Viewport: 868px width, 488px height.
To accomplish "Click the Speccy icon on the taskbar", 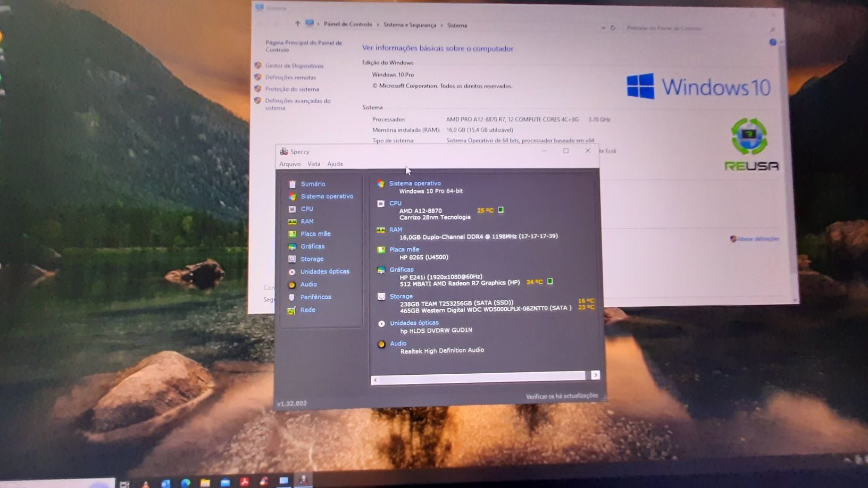I will (303, 480).
